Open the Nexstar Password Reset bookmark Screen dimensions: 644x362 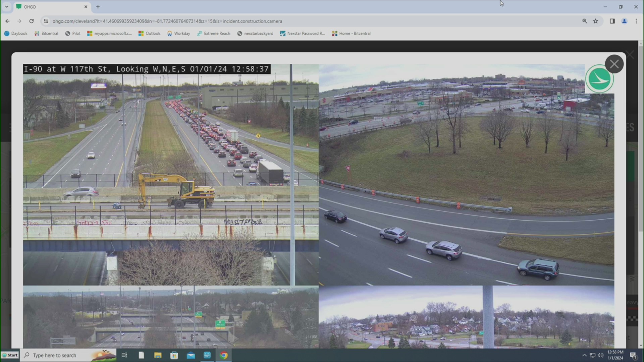tap(303, 34)
